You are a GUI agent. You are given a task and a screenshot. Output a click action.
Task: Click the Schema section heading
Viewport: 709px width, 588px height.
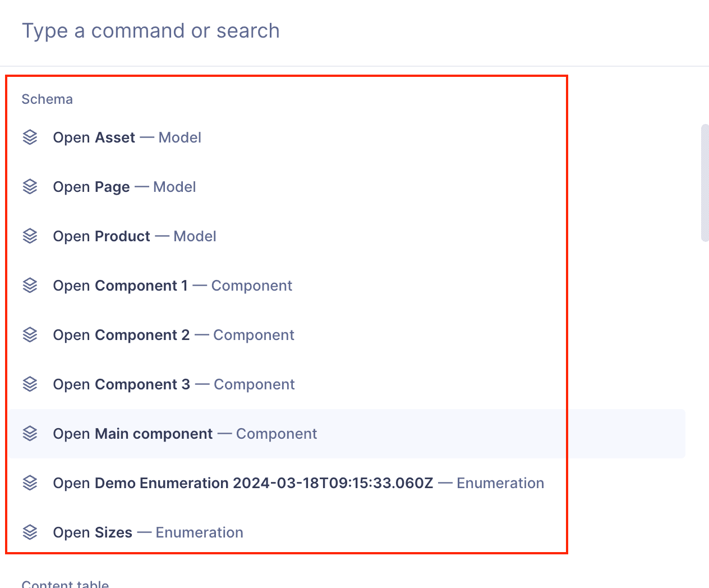tap(47, 99)
